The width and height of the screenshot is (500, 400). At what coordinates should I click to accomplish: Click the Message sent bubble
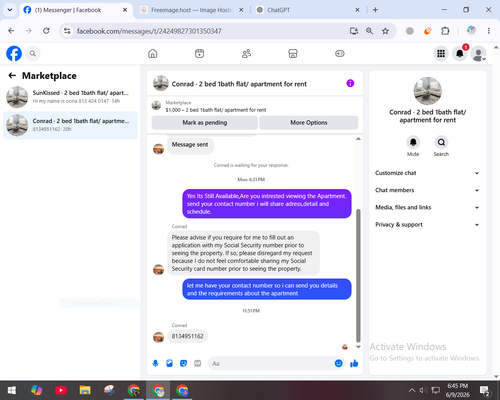coord(190,145)
